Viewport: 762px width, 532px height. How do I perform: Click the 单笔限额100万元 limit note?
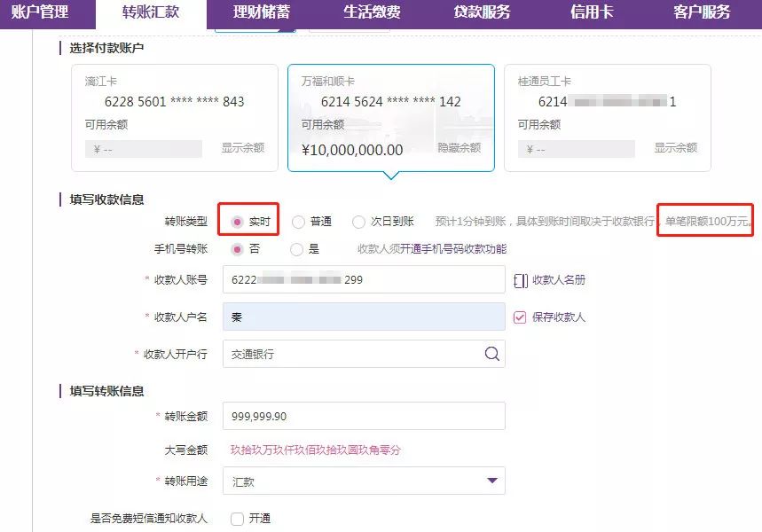coord(707,222)
